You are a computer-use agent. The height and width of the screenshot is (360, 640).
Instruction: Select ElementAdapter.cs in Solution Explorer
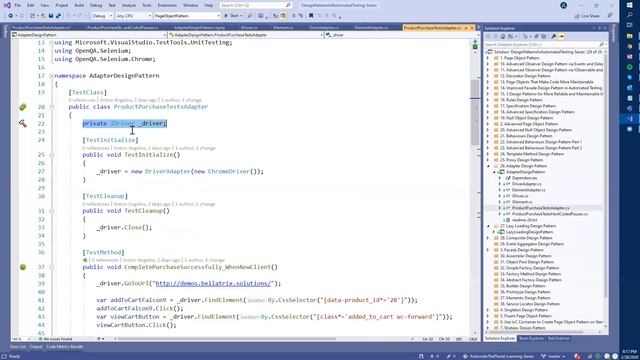[528, 190]
